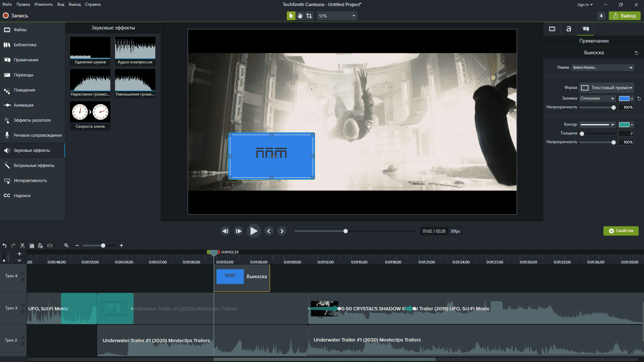
Task: Open the Библиотека library tab
Action: pos(32,45)
